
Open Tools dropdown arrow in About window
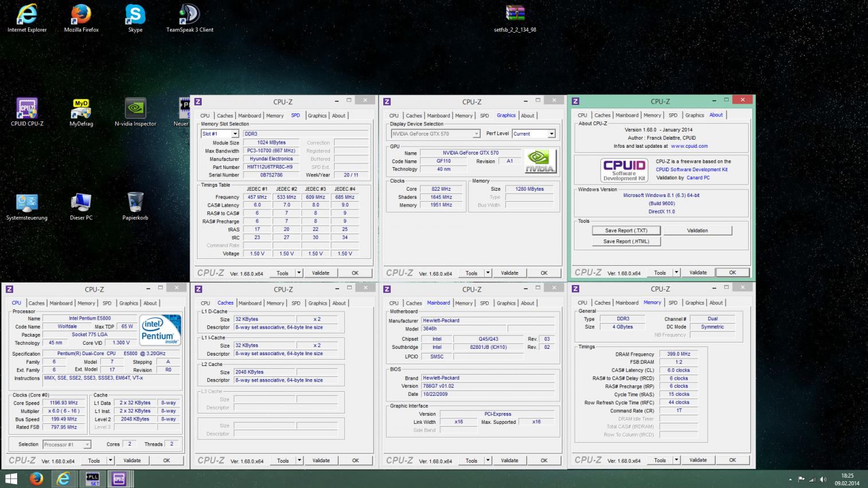tap(676, 273)
